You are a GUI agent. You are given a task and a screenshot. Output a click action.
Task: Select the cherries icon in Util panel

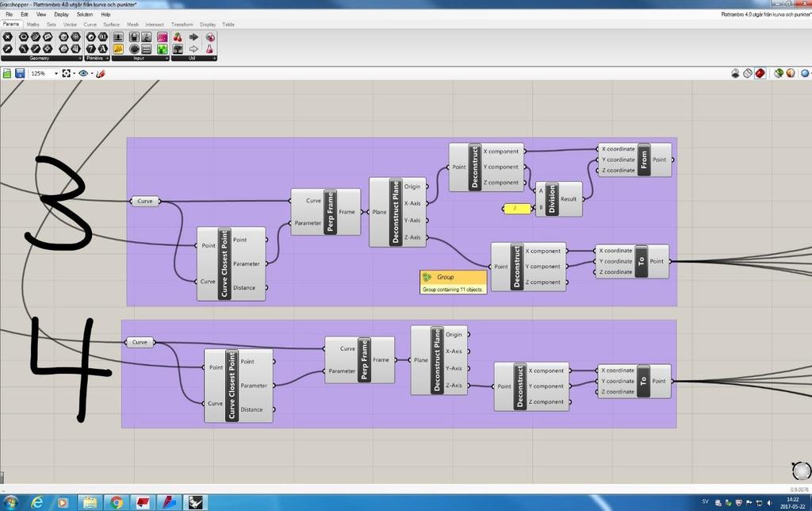pos(178,36)
